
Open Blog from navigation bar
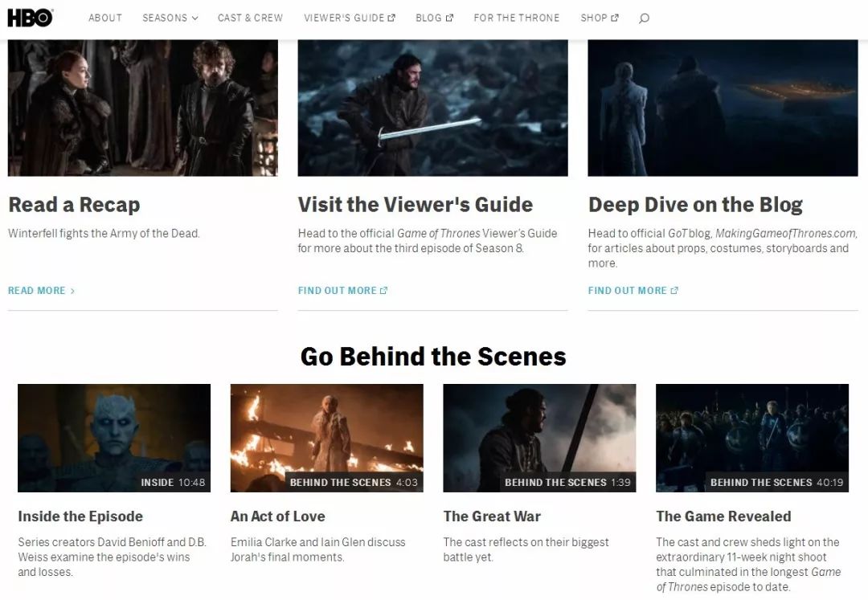[428, 18]
